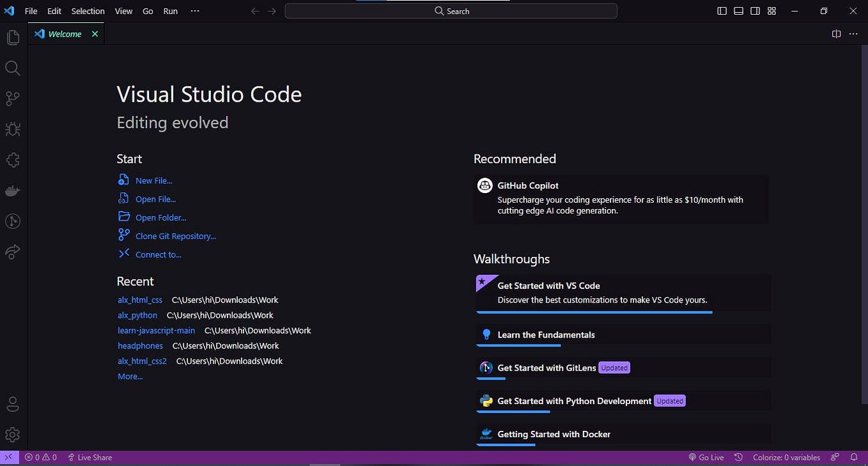Toggle the bottom Panel visibility

tap(738, 11)
